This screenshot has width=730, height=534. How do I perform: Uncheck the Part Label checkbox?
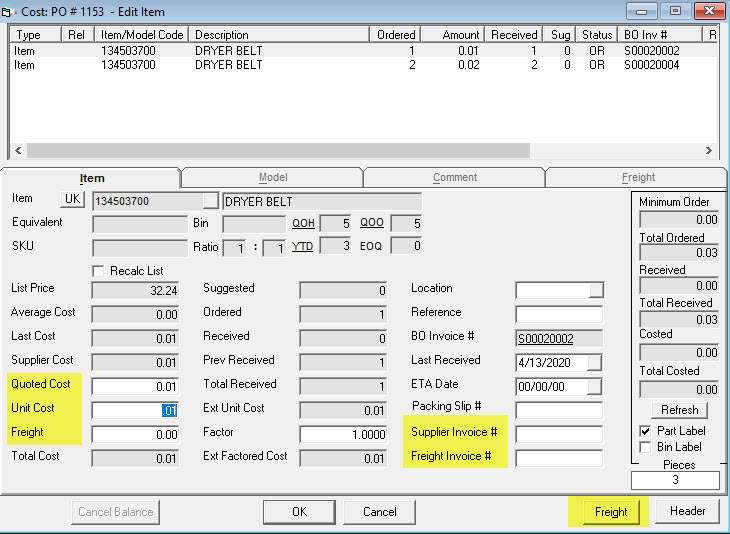point(645,431)
